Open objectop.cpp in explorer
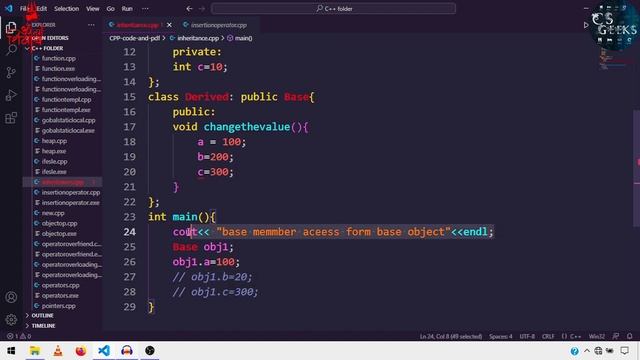Screen dimensions: 640x360 59,223
